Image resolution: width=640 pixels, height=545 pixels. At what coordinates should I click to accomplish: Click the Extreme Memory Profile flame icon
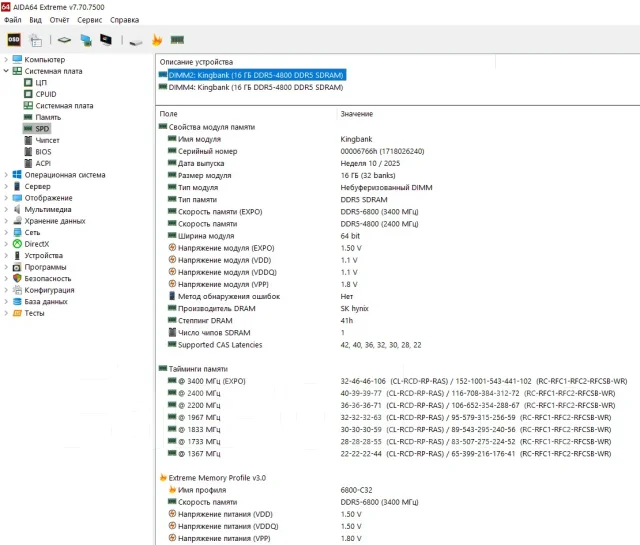pos(163,477)
